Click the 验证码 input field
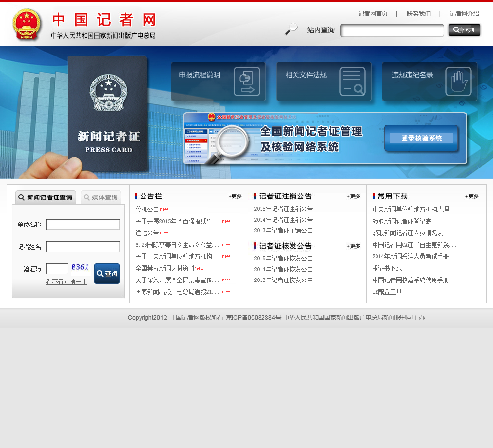The width and height of the screenshot is (493, 448). [57, 269]
